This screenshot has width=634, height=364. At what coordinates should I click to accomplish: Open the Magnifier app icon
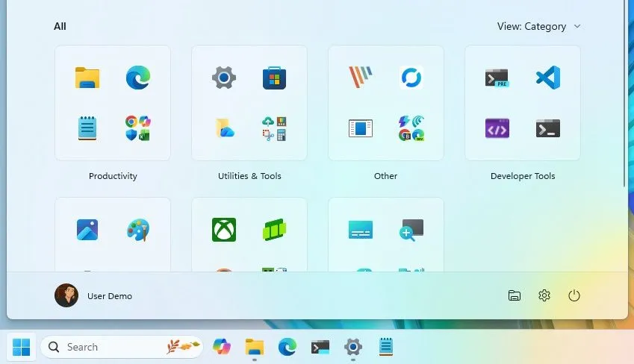point(411,230)
